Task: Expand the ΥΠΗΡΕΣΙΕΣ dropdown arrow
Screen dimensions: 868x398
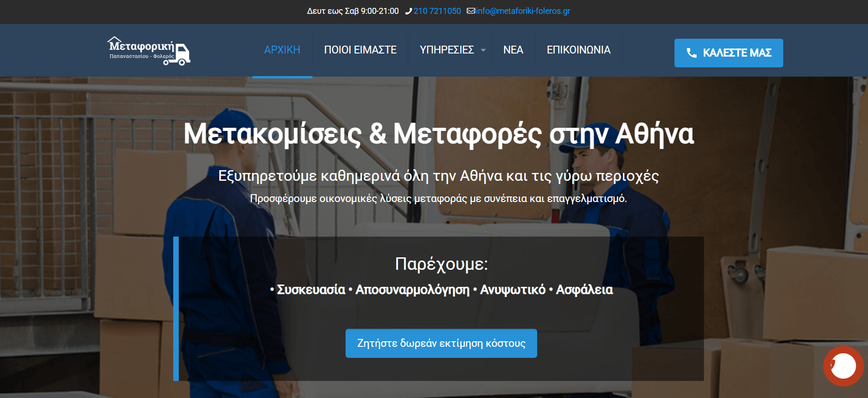Action: coord(483,50)
